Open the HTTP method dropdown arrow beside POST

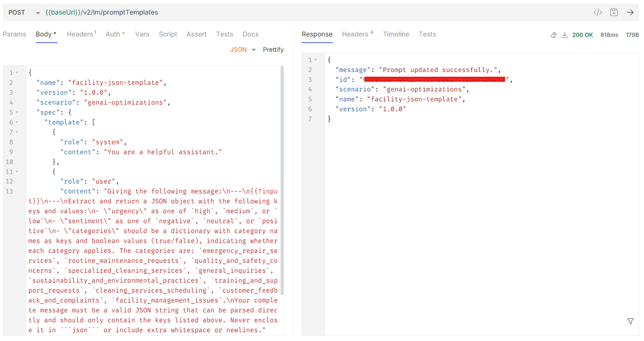pos(38,13)
